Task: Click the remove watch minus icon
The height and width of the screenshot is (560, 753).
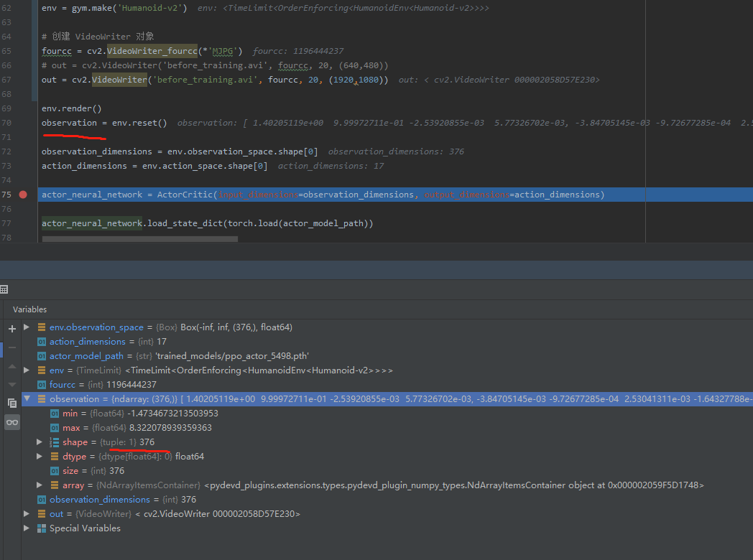Action: pyautogui.click(x=12, y=347)
